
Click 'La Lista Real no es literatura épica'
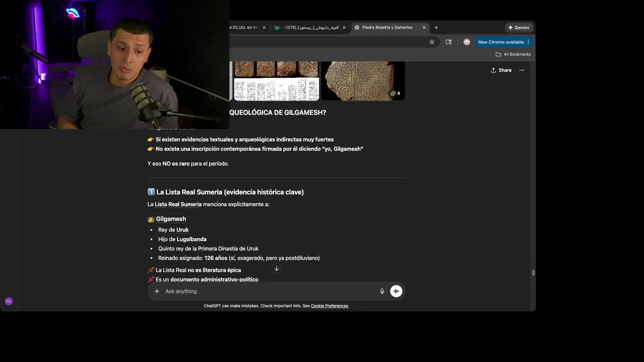pos(198,270)
